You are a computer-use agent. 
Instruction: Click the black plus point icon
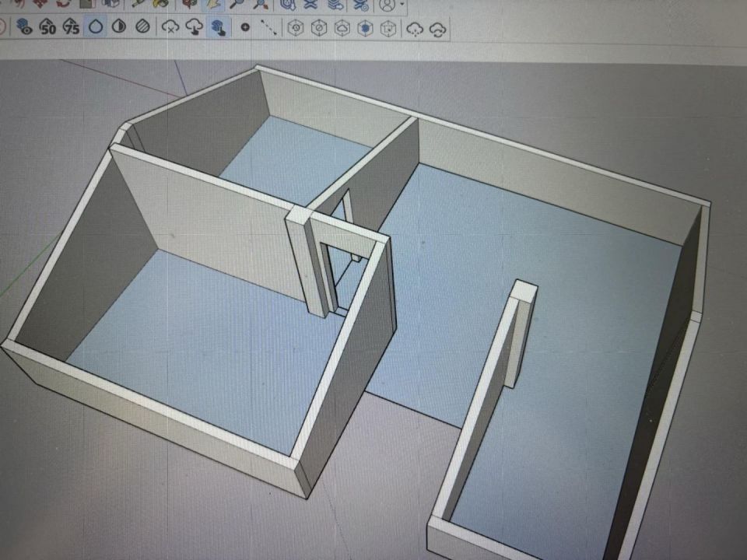[x=245, y=28]
